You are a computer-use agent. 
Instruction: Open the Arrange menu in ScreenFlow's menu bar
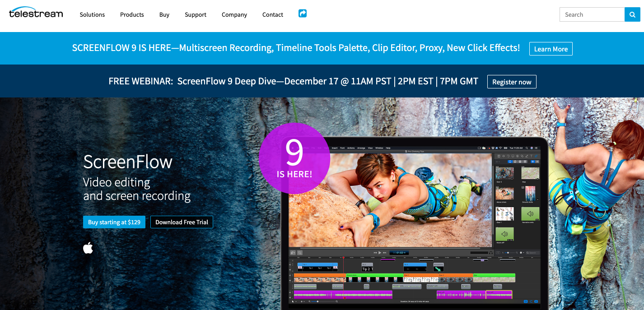coord(360,148)
